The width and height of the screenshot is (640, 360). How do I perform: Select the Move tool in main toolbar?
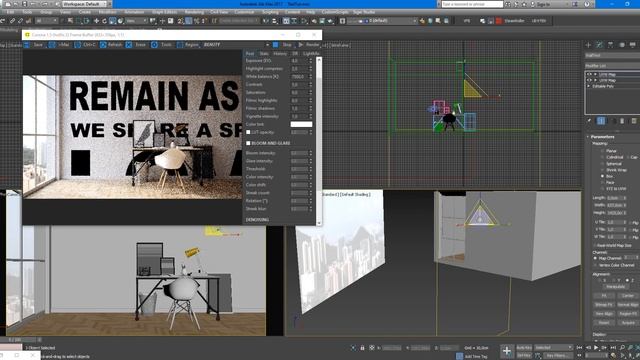(96, 21)
